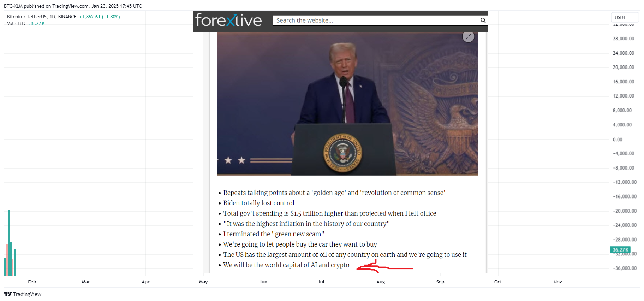Screen dimensions: 644x301
Task: Click the forexlive logo
Action: tap(228, 20)
